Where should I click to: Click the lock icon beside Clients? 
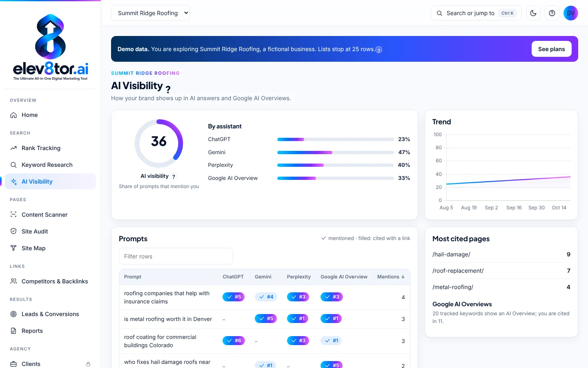(x=88, y=364)
